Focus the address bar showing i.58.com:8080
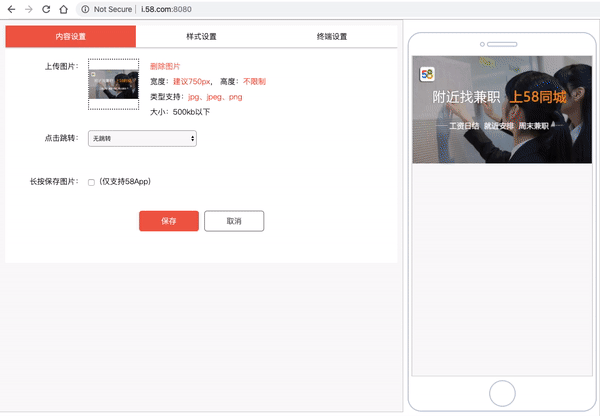Image resolution: width=600 pixels, height=416 pixels. pyautogui.click(x=337, y=9)
